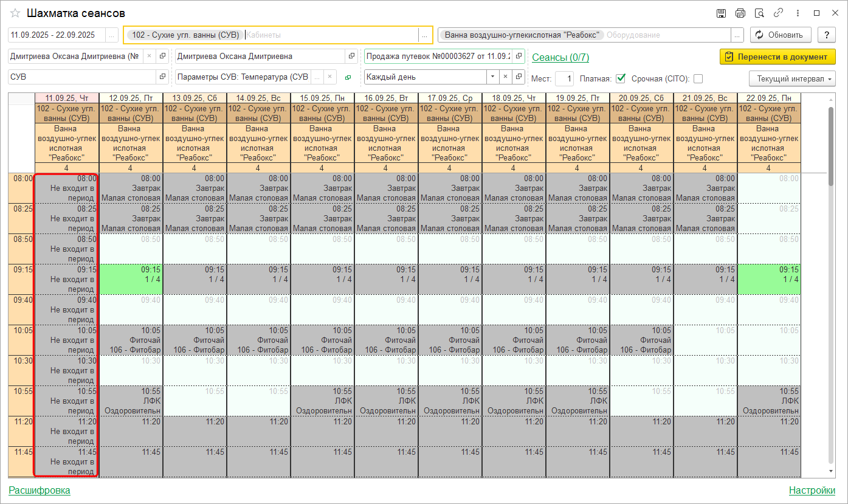848x504 pixels.
Task: Open the Продажа путевок document icon
Action: [519, 57]
